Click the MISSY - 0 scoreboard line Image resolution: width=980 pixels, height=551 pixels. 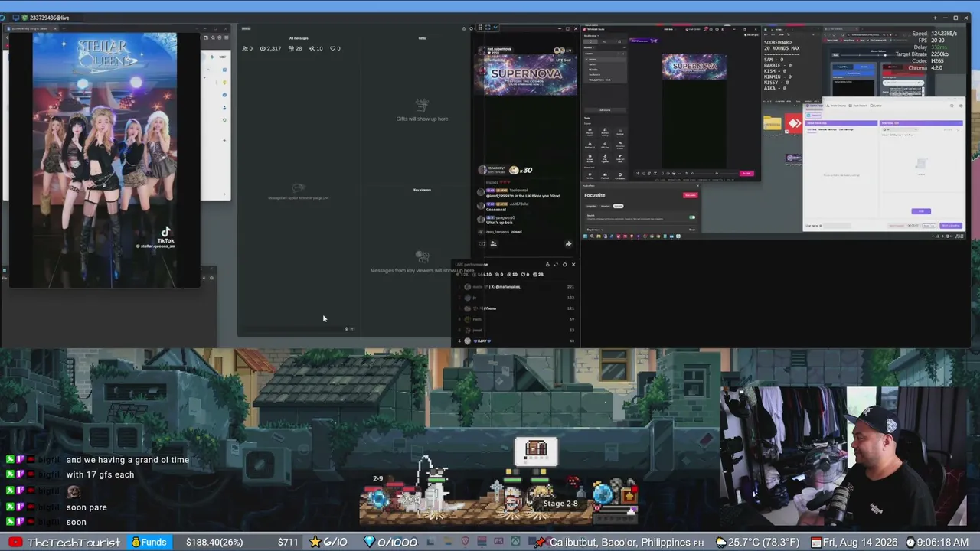776,83
